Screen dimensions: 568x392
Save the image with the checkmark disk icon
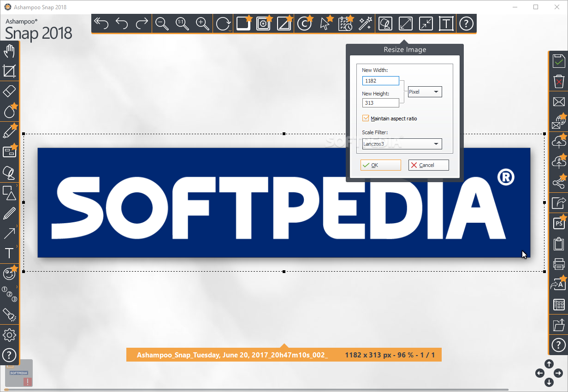pyautogui.click(x=559, y=61)
